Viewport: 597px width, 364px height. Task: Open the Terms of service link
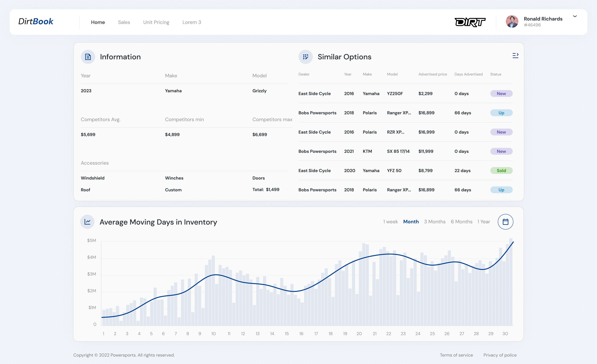456,355
